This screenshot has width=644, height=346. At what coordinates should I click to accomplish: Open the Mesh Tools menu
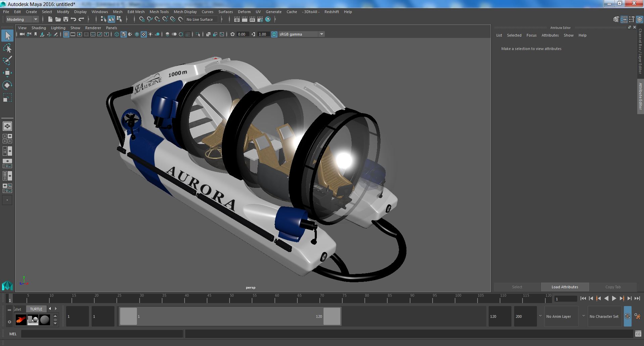coord(159,12)
